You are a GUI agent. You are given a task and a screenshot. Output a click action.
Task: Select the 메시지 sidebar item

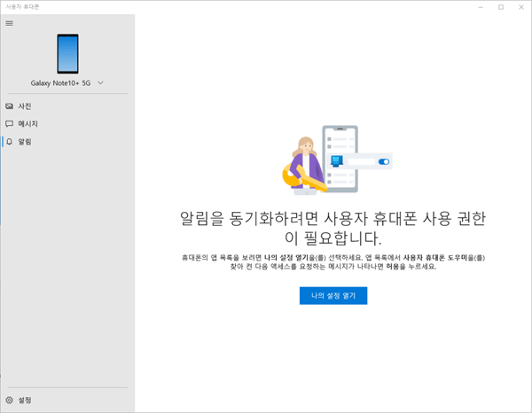pyautogui.click(x=27, y=124)
